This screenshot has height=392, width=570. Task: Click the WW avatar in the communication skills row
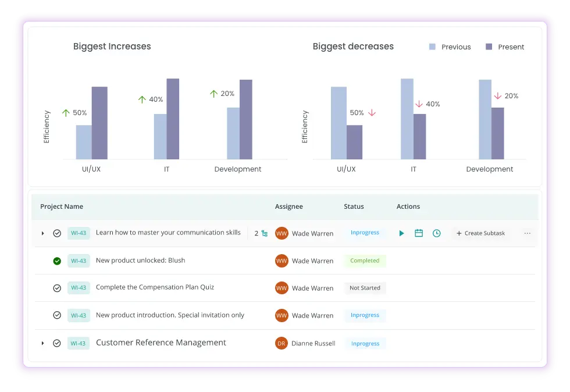point(282,233)
